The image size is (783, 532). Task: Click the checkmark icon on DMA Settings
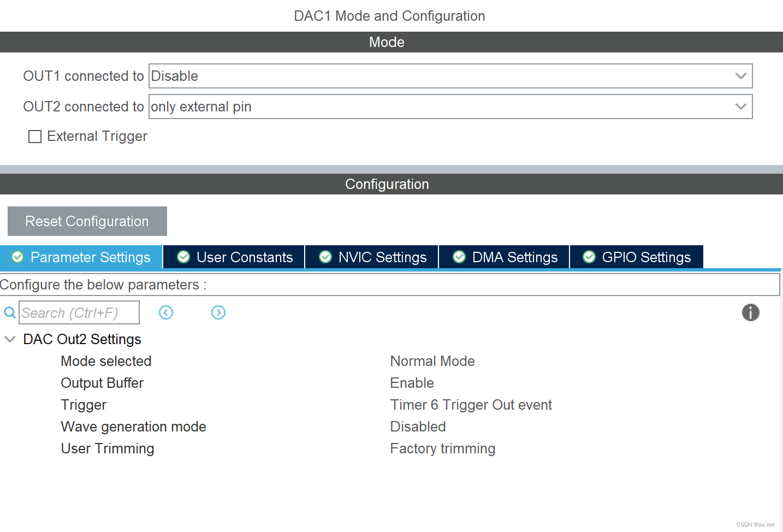coord(459,257)
